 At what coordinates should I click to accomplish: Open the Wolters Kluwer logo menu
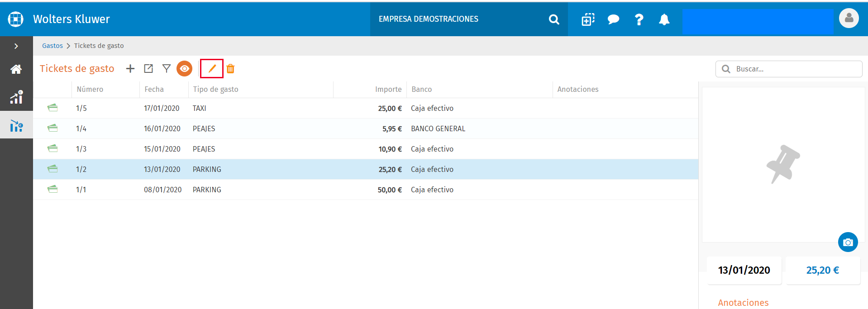click(x=15, y=19)
